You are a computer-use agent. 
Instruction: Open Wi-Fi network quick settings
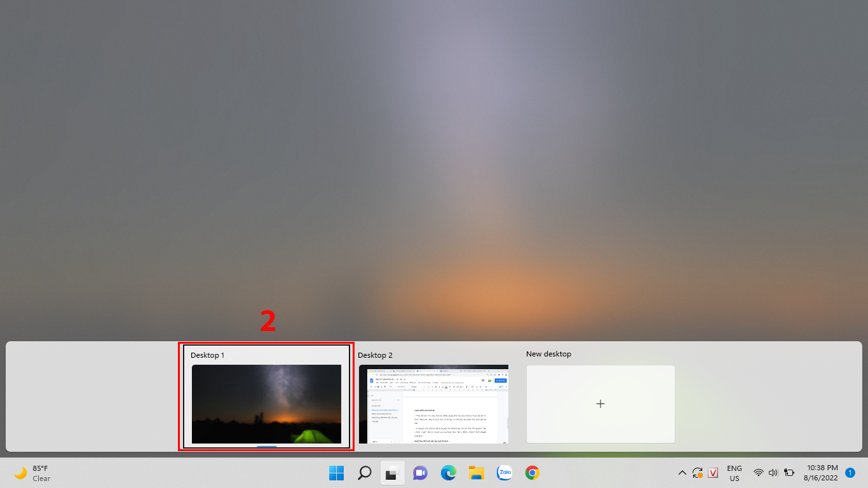(x=758, y=473)
